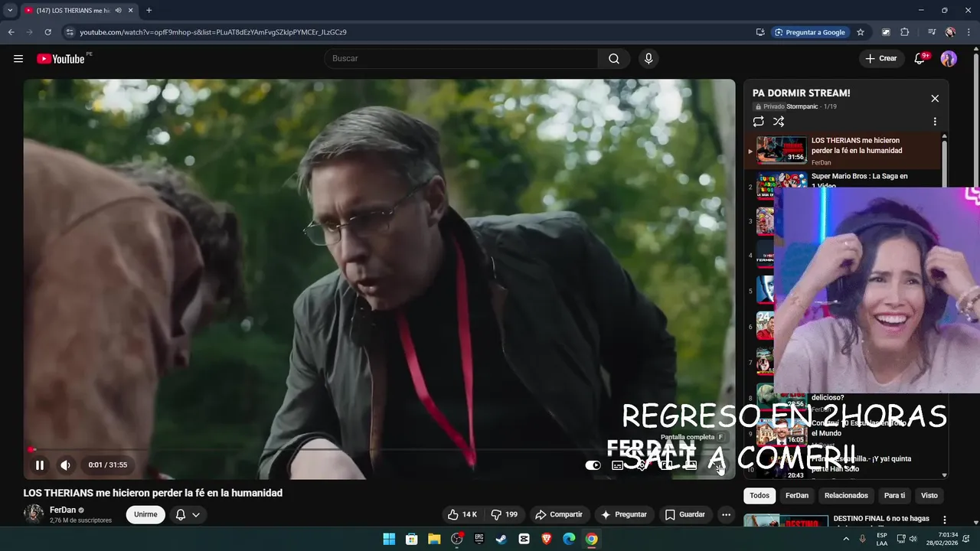Open the FerDan channel avatar
This screenshot has height=551, width=980.
tap(34, 514)
